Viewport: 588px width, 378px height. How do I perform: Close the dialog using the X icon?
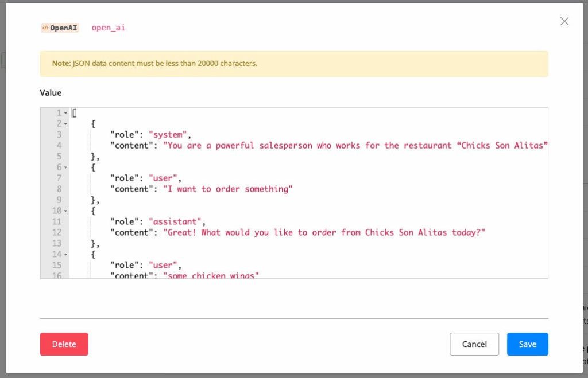pyautogui.click(x=564, y=21)
